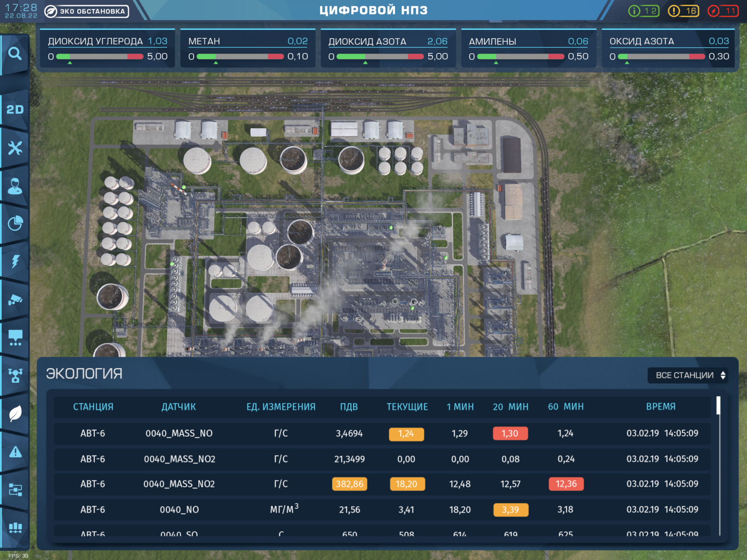Click the ПДВ value 21,56
This screenshot has width=747, height=560.
pyautogui.click(x=349, y=510)
